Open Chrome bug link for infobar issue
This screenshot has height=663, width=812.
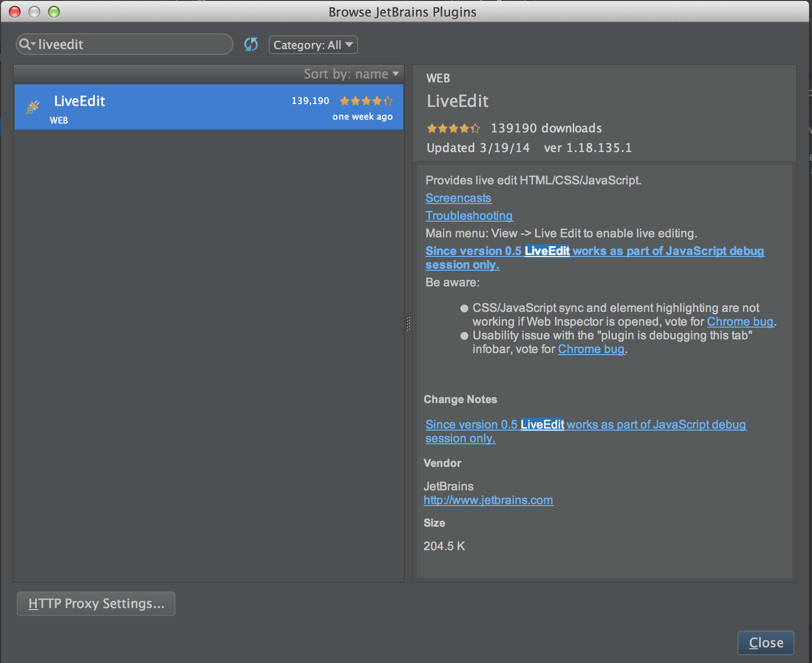click(591, 349)
